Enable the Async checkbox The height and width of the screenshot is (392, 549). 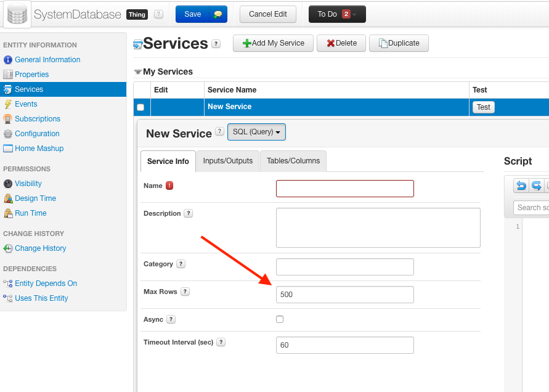(280, 319)
